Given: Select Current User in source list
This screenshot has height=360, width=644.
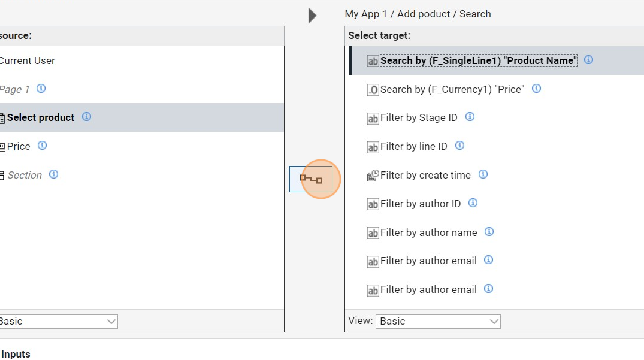Looking at the screenshot, I should (x=27, y=60).
